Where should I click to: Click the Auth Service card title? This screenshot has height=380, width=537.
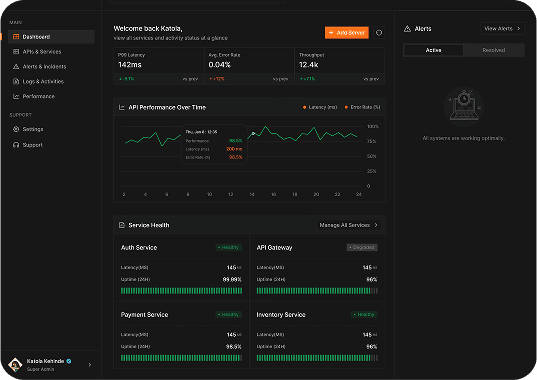click(139, 248)
